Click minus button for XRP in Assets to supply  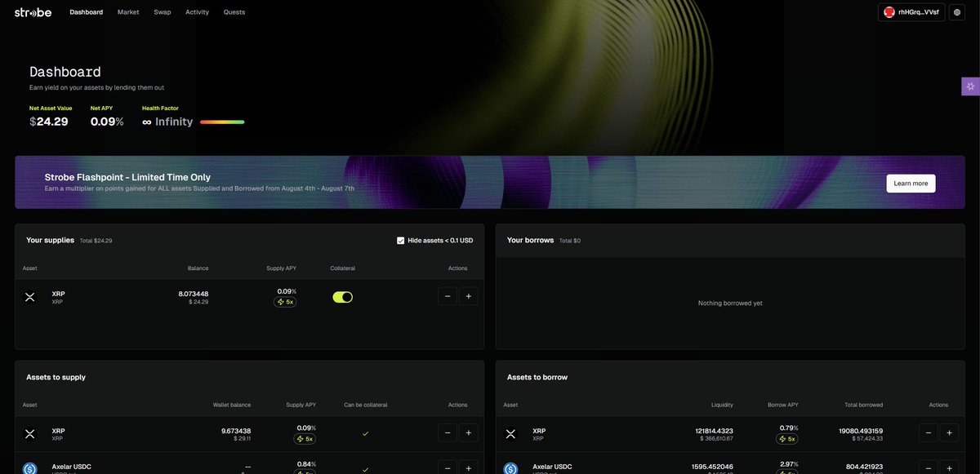pyautogui.click(x=448, y=433)
